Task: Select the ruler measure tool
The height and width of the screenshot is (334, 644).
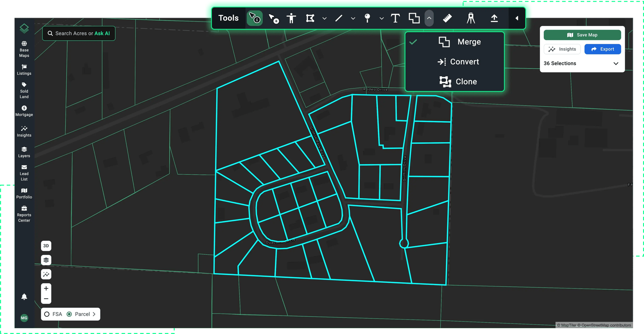Action: point(447,18)
